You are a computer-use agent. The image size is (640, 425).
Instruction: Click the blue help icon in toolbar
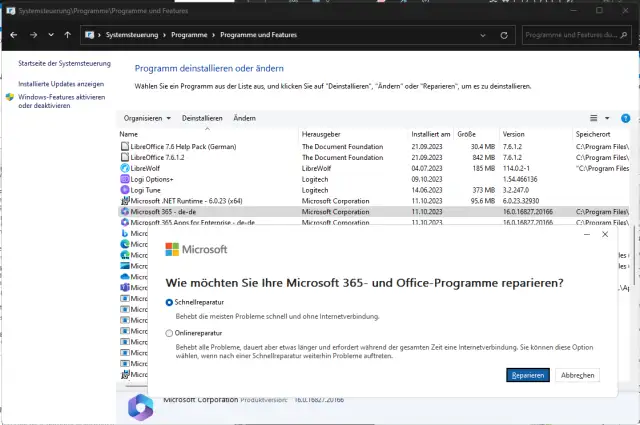pos(626,118)
